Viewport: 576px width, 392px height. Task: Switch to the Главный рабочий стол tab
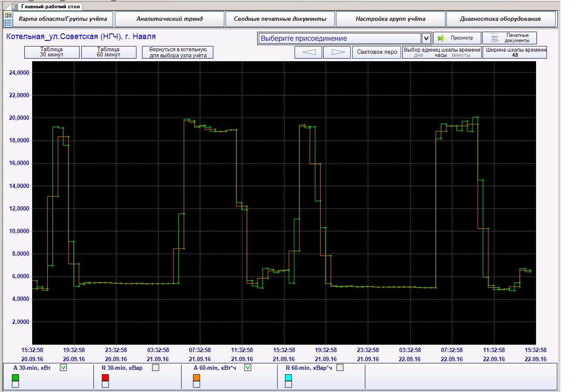point(46,7)
